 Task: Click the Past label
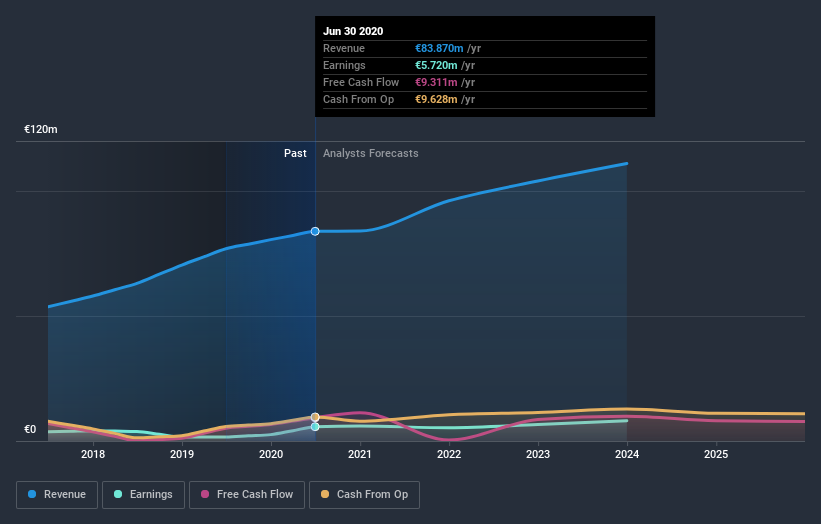point(295,153)
